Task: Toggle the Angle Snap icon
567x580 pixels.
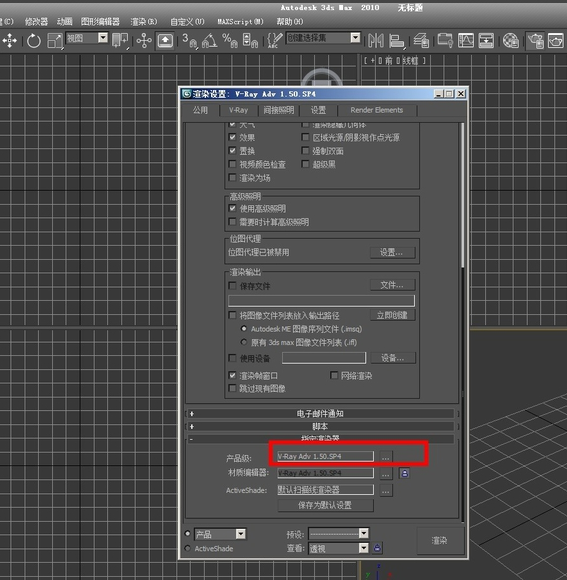Action: 209,41
